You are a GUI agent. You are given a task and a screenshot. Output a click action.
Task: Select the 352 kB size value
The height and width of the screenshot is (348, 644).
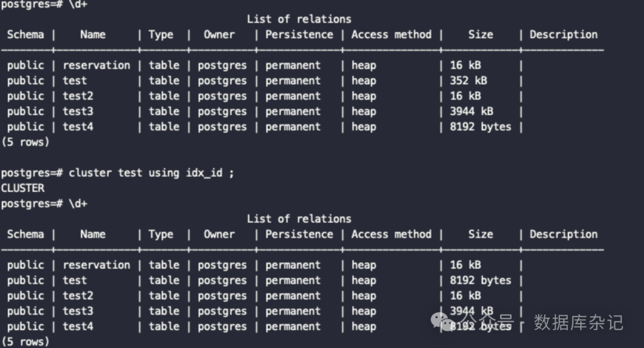coord(468,80)
